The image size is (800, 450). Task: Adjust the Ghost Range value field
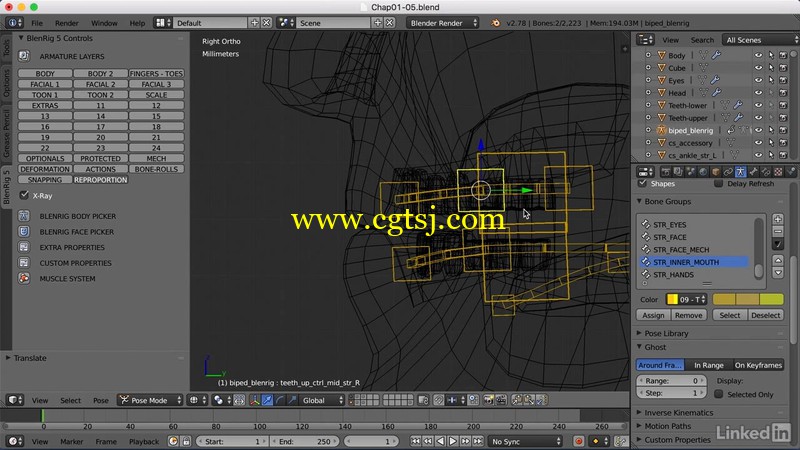[x=671, y=381]
